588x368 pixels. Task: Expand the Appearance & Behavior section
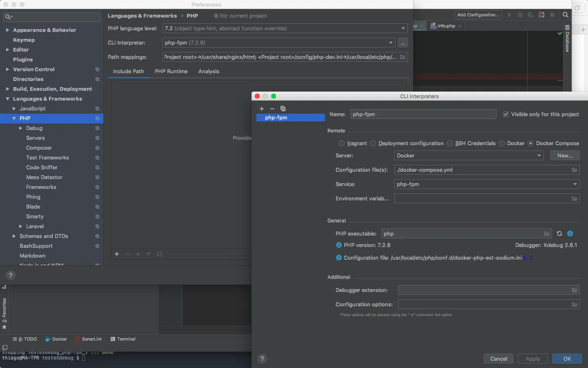pyautogui.click(x=7, y=30)
